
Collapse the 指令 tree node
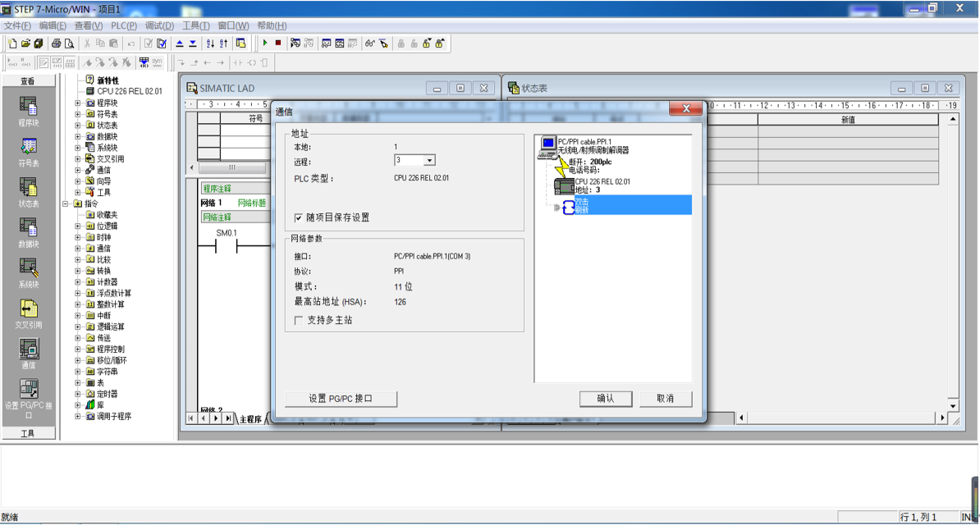click(66, 203)
